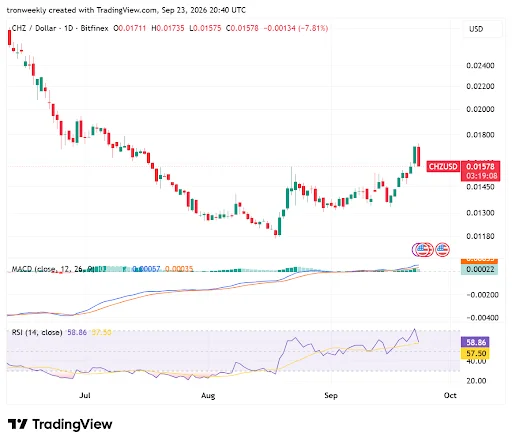Click the Aug label on time axis

[208, 395]
